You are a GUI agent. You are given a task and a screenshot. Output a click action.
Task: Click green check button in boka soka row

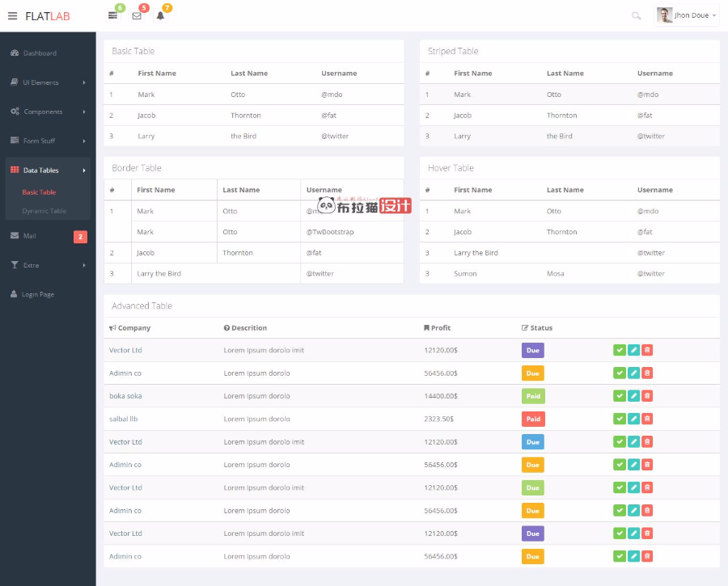point(620,396)
